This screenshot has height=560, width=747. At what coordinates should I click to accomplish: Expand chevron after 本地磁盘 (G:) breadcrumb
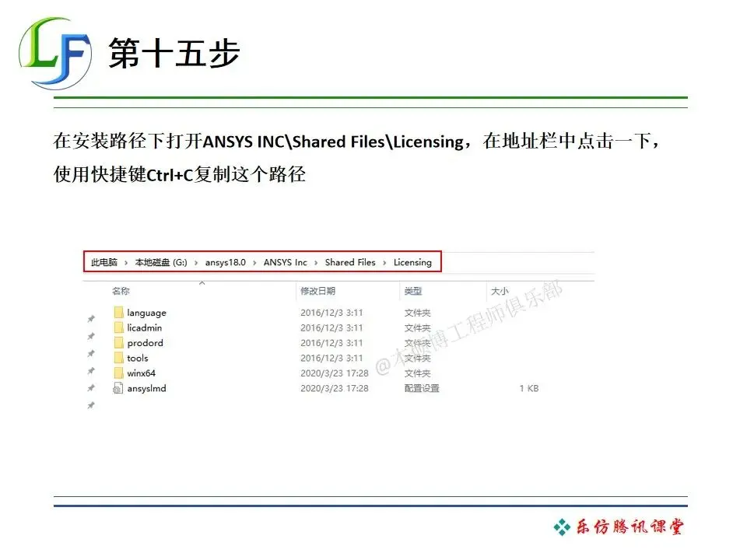click(x=196, y=263)
